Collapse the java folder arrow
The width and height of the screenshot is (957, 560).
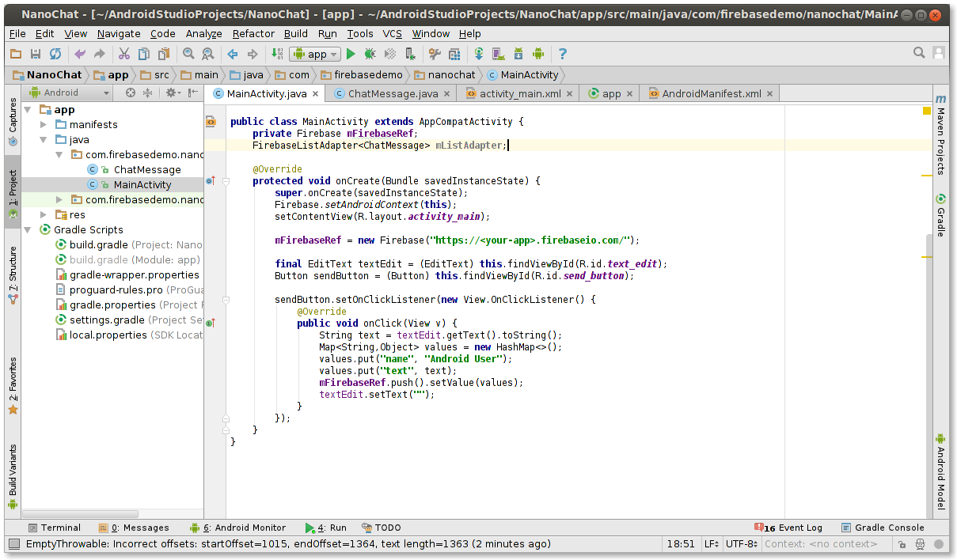44,140
